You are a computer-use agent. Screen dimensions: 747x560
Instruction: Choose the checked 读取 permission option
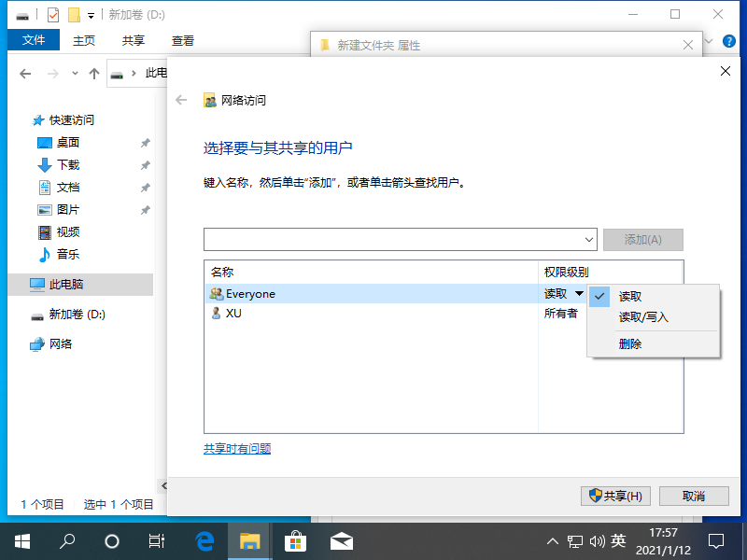[x=630, y=296]
